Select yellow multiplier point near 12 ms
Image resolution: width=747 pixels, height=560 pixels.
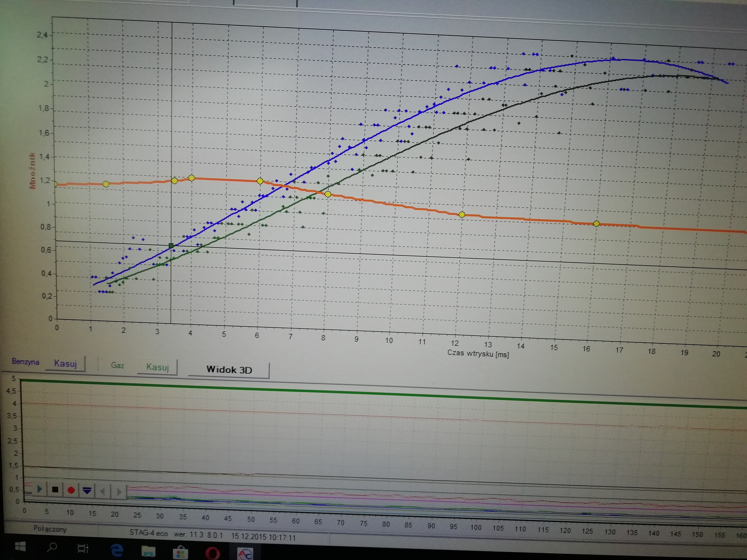tap(462, 214)
